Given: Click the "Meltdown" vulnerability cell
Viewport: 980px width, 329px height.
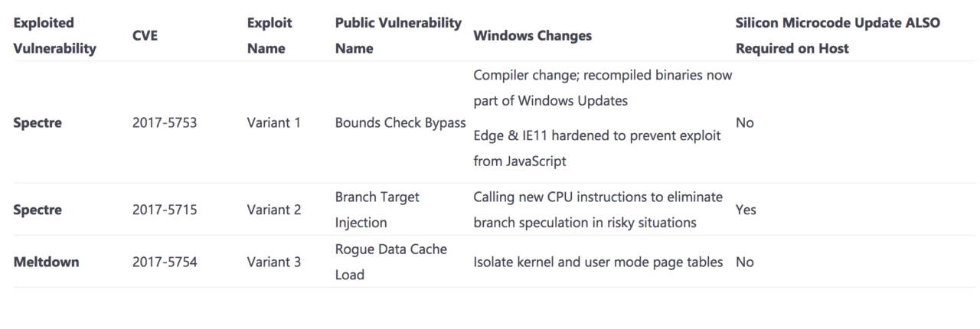Looking at the screenshot, I should [x=46, y=262].
